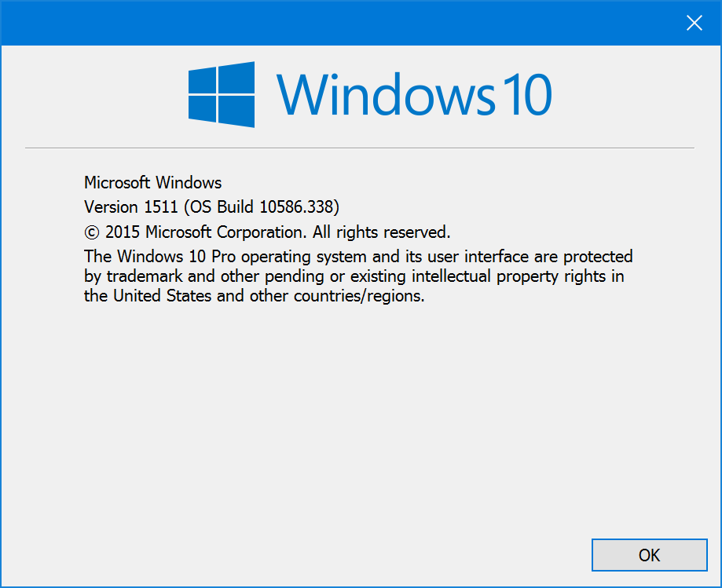Click the 'by trademark and other pending' line

click(x=354, y=276)
